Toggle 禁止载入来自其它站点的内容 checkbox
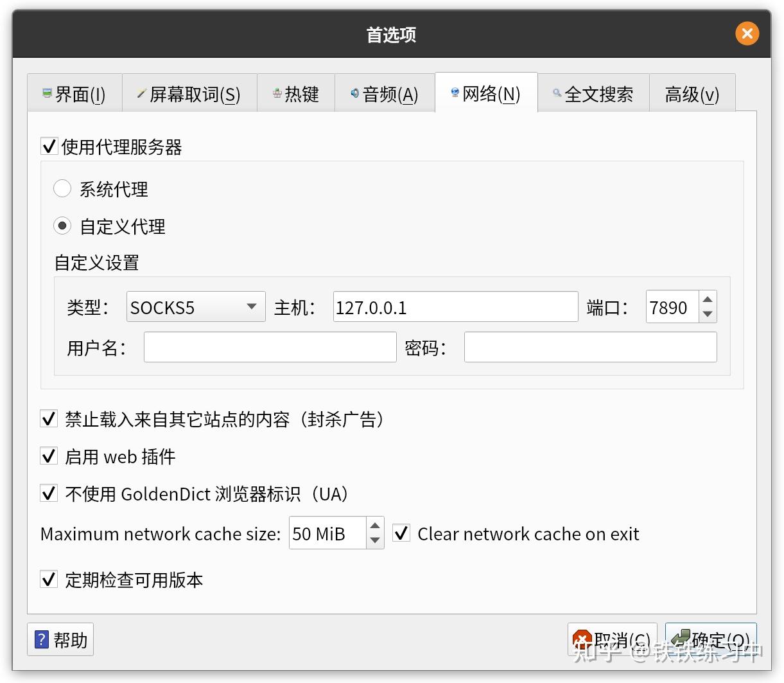 click(x=49, y=419)
